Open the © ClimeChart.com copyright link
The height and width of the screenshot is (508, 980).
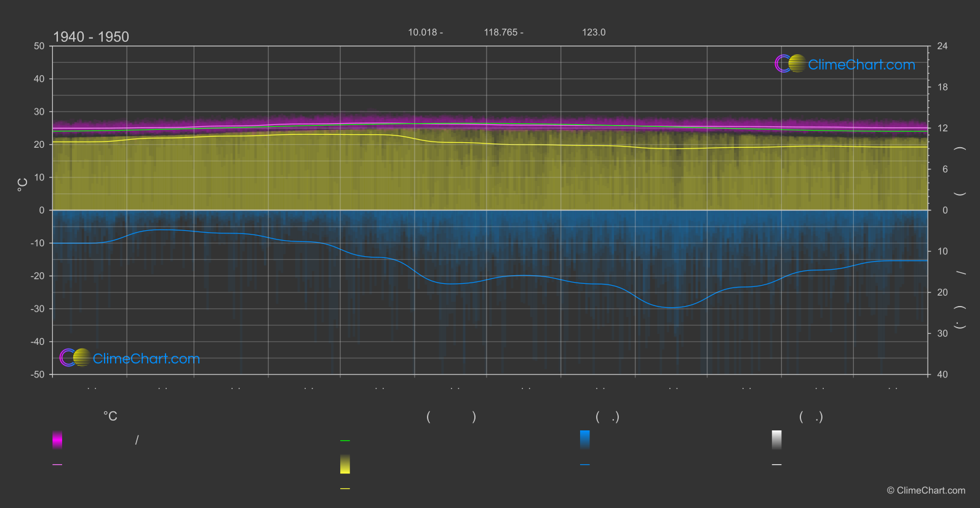[x=926, y=491]
